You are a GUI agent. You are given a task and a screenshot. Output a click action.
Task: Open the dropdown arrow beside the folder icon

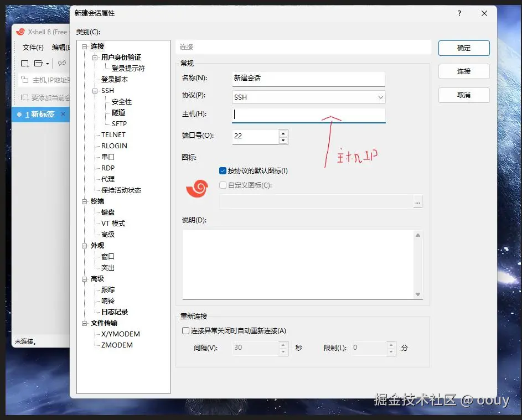48,64
